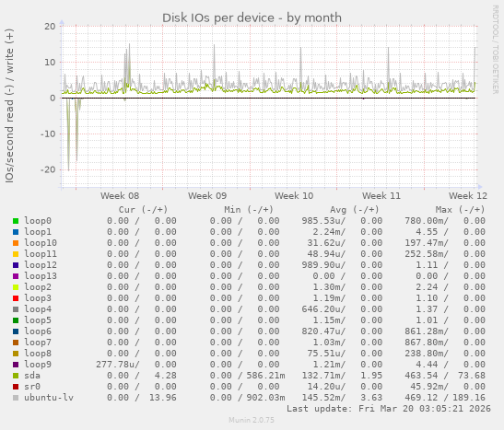Click the chart title Disk IOs per device
Image resolution: width=504 pixels, height=430 pixels.
252,18
